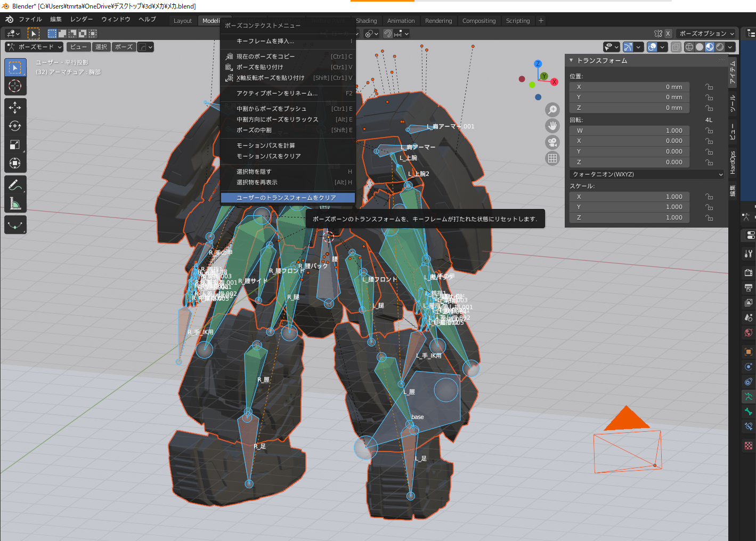The height and width of the screenshot is (541, 756).
Task: Select the Rotate tool in the toolbar
Action: pyautogui.click(x=15, y=126)
